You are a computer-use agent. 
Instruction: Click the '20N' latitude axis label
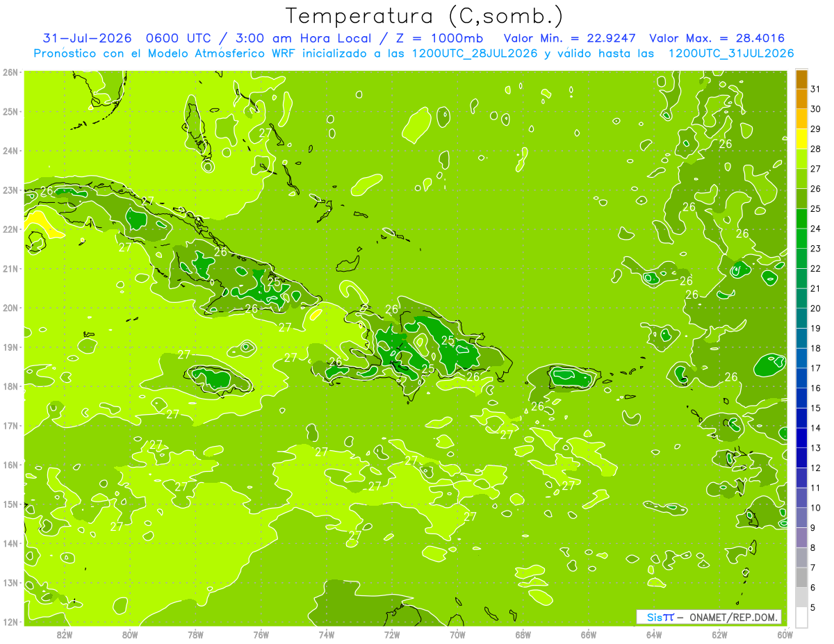[10, 308]
